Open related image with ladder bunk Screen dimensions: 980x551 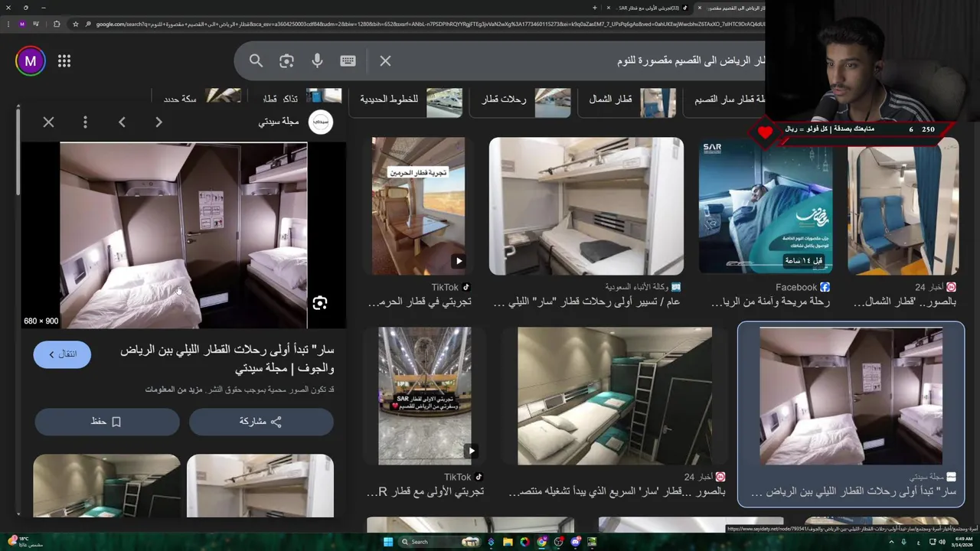(106, 486)
